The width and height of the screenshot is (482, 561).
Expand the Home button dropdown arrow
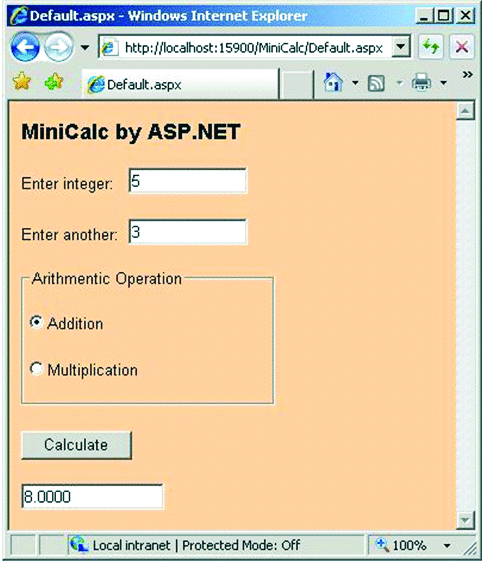tap(355, 83)
